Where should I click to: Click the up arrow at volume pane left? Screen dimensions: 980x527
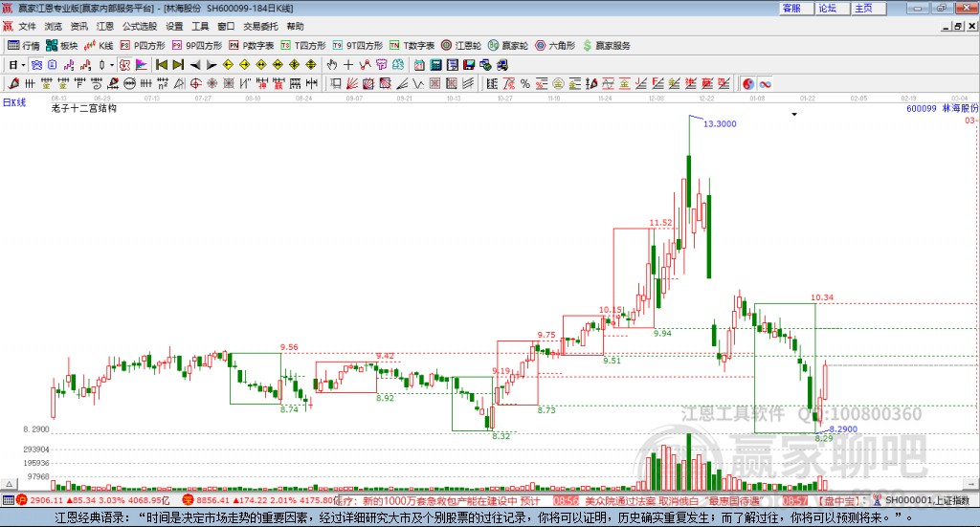pyautogui.click(x=9, y=484)
